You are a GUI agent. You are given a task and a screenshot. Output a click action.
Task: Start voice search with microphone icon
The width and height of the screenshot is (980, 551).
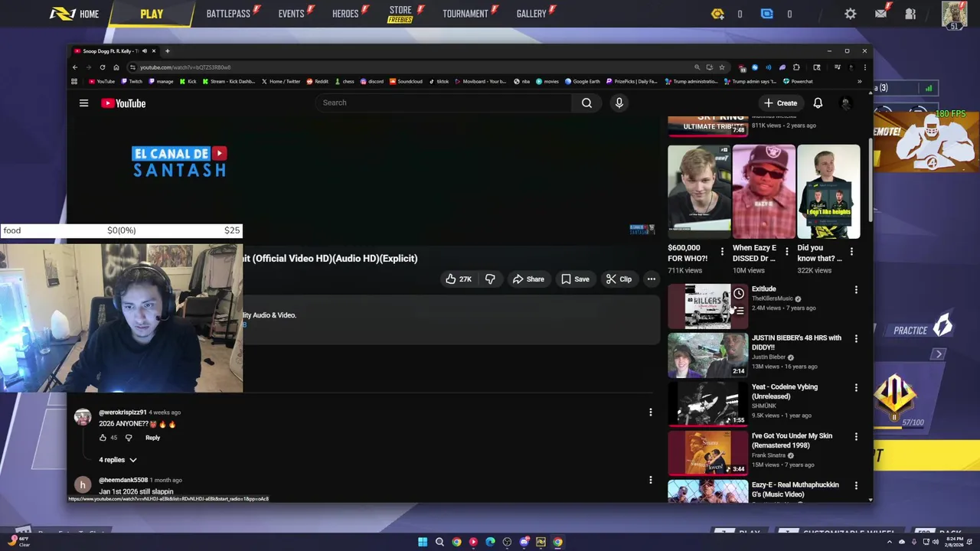[x=619, y=103]
